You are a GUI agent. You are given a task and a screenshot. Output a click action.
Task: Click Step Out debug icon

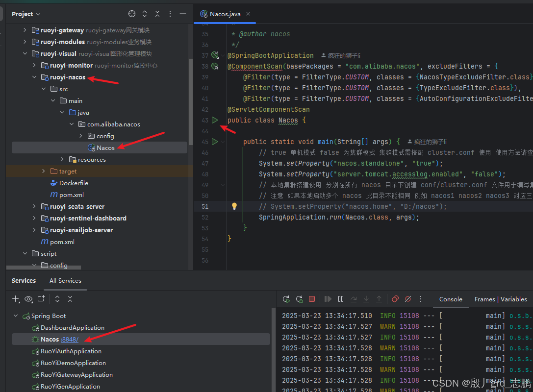(x=379, y=299)
